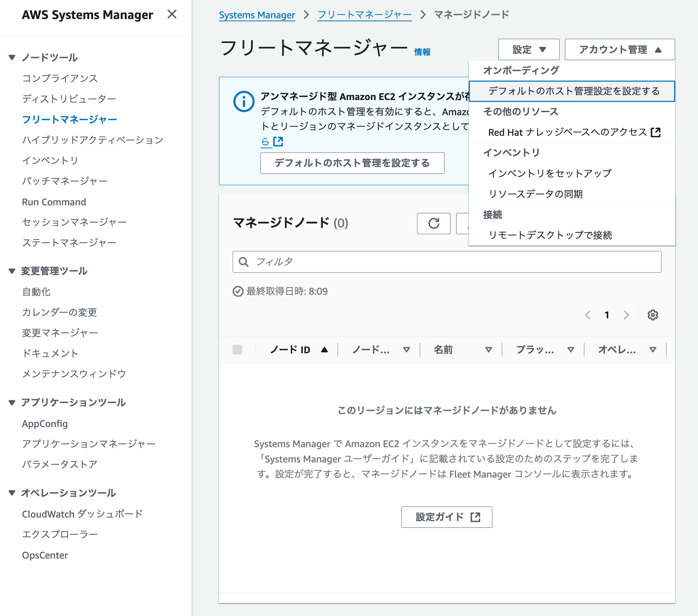The width and height of the screenshot is (698, 616).
Task: Open table preferences gear icon
Action: (653, 315)
